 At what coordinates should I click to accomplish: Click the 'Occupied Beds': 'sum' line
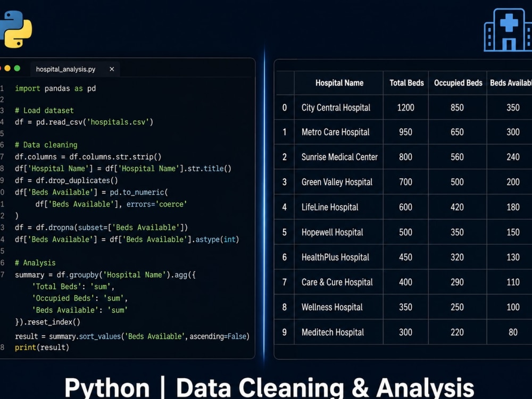(80, 298)
